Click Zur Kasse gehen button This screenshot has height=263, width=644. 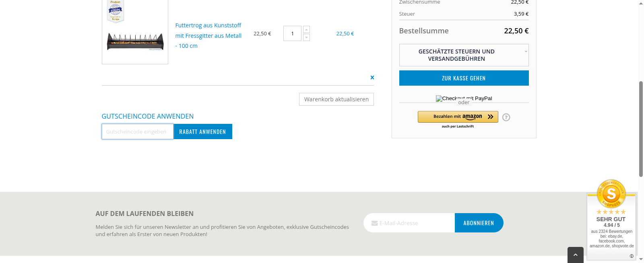point(464,78)
